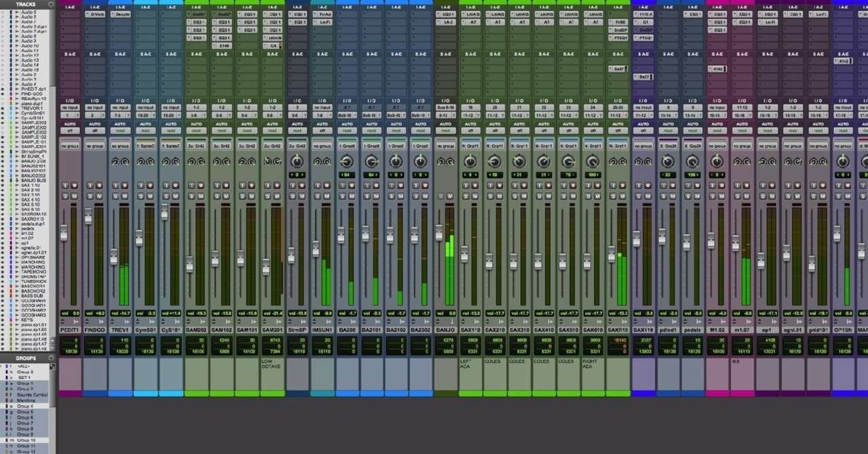
Task: Open the Bus 9-10 input selector on BANJO
Action: click(446, 108)
